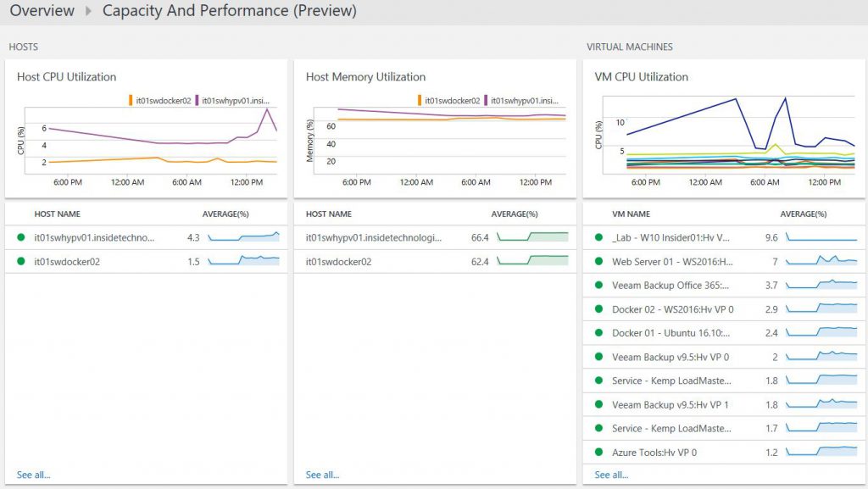
Task: Select Web Server 01 - WS2016 VM row
Action: tap(724, 261)
